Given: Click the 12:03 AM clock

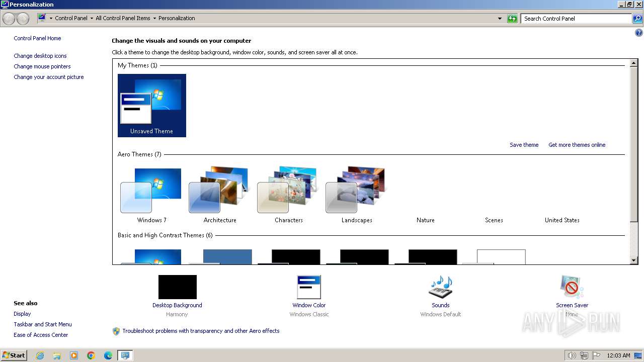Looking at the screenshot, I should (x=618, y=355).
